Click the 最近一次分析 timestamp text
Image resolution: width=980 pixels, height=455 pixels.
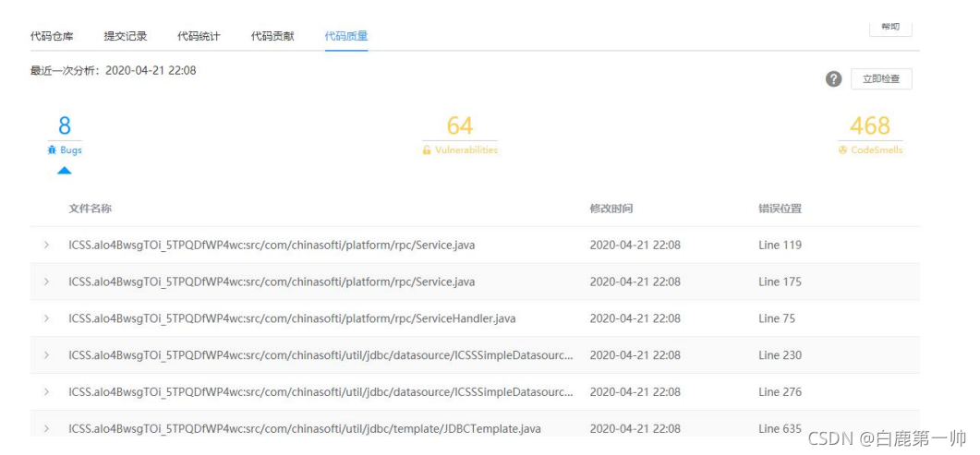click(113, 70)
